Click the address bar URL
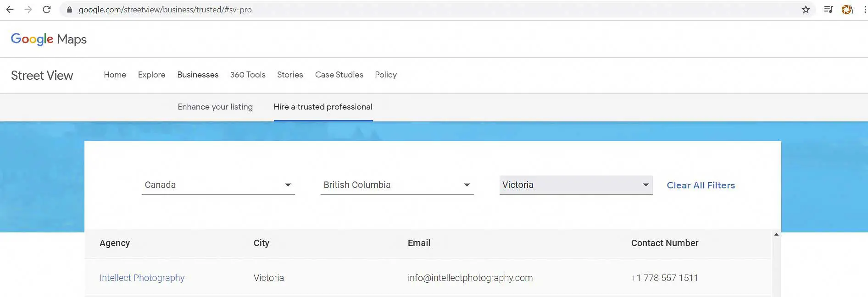 165,10
